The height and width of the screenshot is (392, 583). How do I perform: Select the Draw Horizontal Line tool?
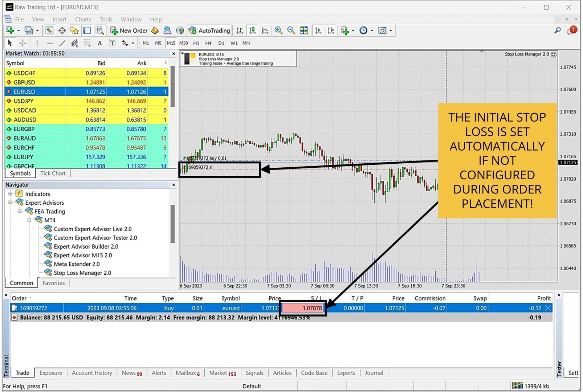pos(50,43)
